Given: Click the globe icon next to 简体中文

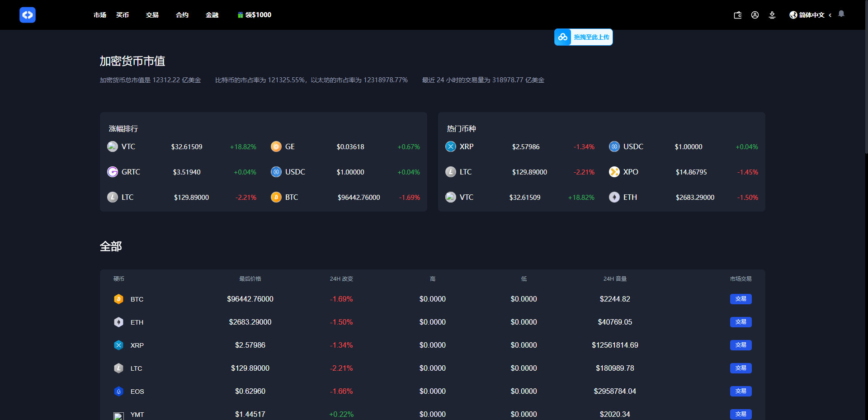Looking at the screenshot, I should tap(793, 15).
